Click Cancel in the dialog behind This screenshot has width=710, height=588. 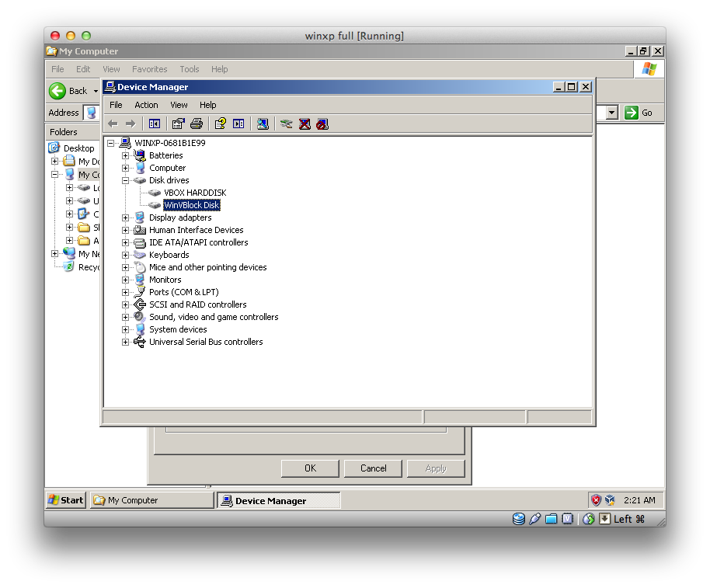373,468
